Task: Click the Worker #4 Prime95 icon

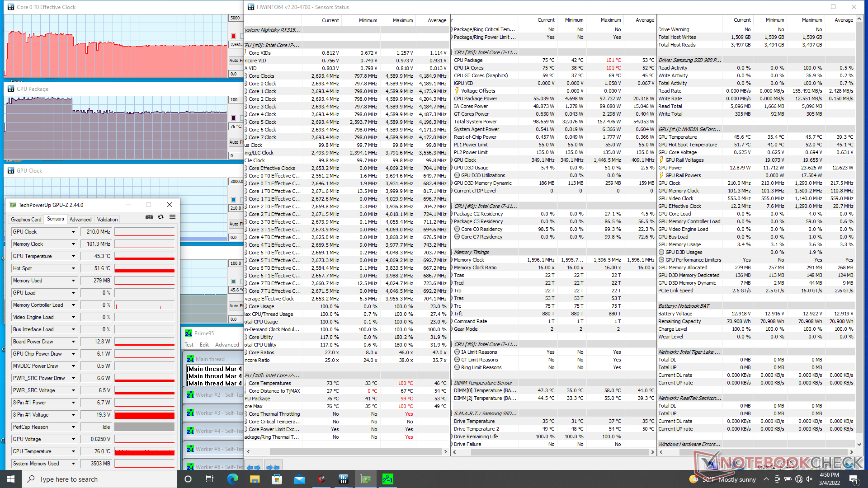Action: point(190,431)
